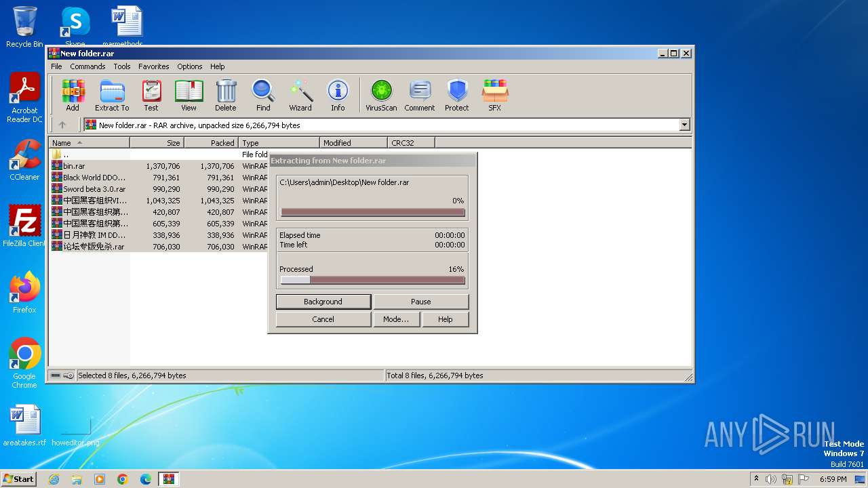Open Acrobat Reader DC desktop icon
The height and width of the screenshot is (488, 868).
(x=24, y=98)
